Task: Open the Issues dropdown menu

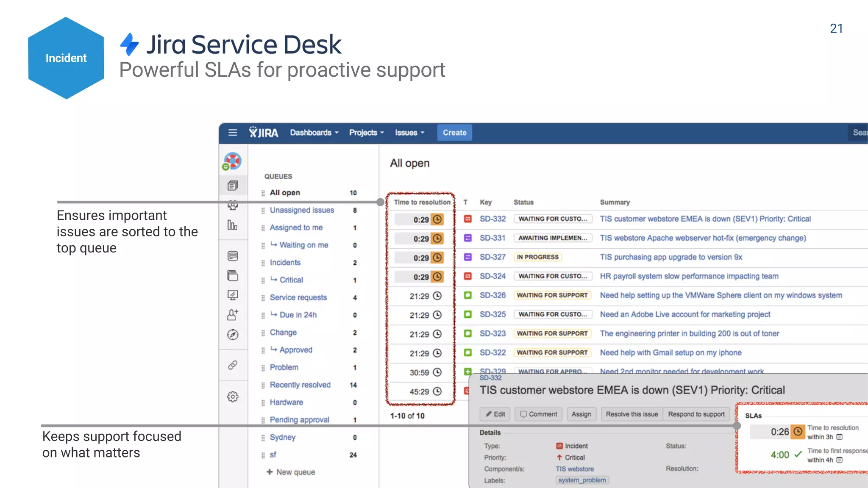Action: [410, 133]
